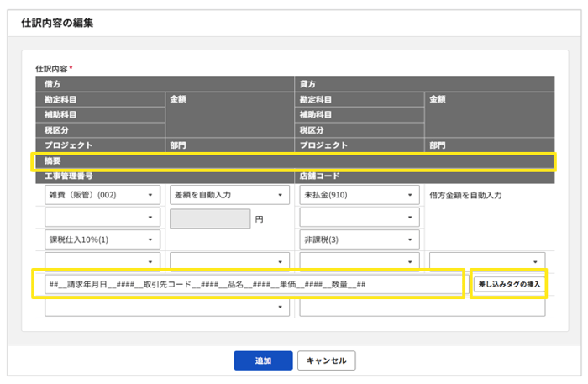Open the 差額を自動入力 amount dropdown

pyautogui.click(x=228, y=195)
